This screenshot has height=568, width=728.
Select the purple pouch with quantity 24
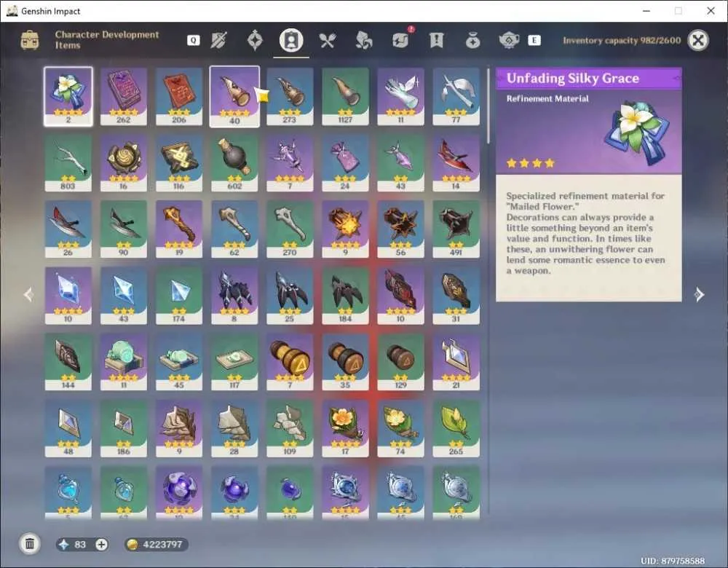tap(345, 163)
